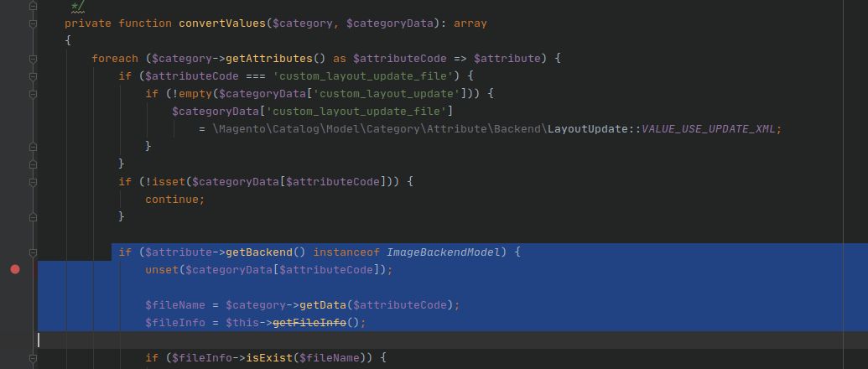Click the 'isset' call
This screenshot has height=369, width=868.
click(169, 182)
